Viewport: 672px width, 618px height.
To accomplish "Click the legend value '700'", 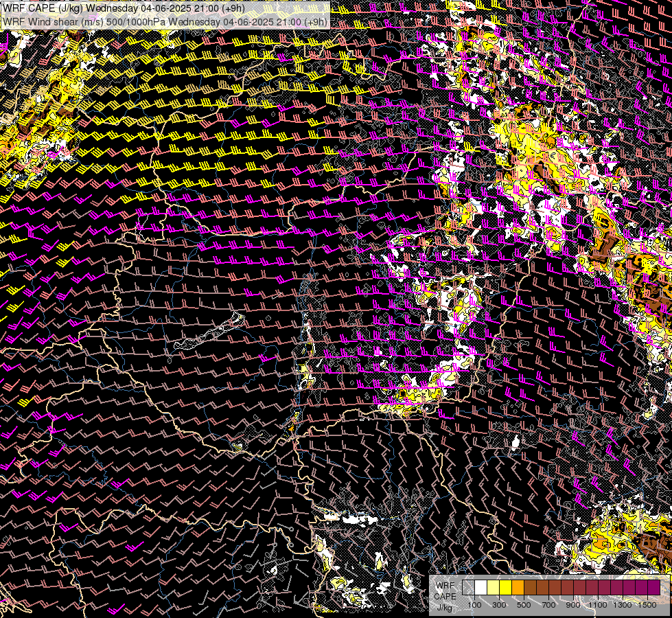I will point(548,605).
